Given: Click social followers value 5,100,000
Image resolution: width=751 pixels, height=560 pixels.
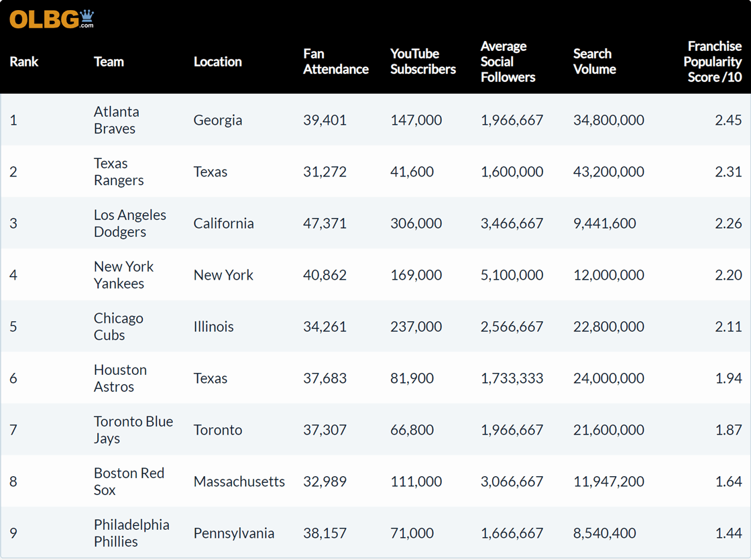Looking at the screenshot, I should pyautogui.click(x=512, y=275).
